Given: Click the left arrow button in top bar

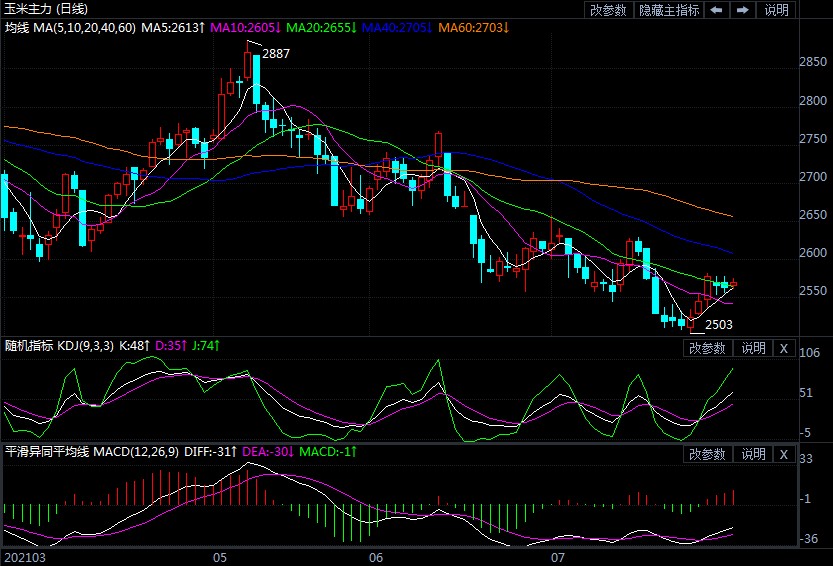Looking at the screenshot, I should [x=717, y=10].
